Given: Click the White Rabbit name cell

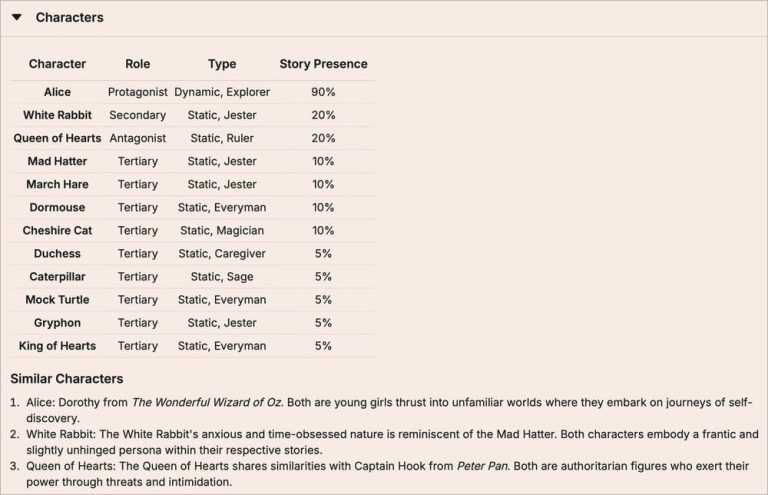Looking at the screenshot, I should pyautogui.click(x=57, y=115).
